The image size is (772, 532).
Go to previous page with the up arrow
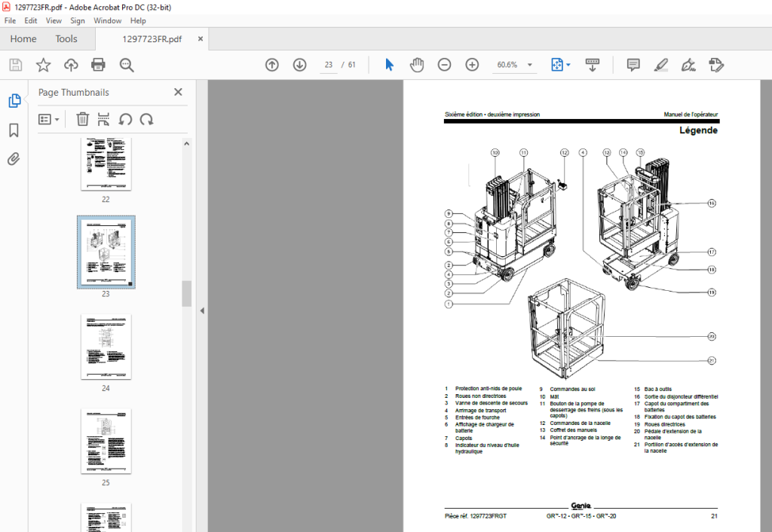tap(271, 65)
